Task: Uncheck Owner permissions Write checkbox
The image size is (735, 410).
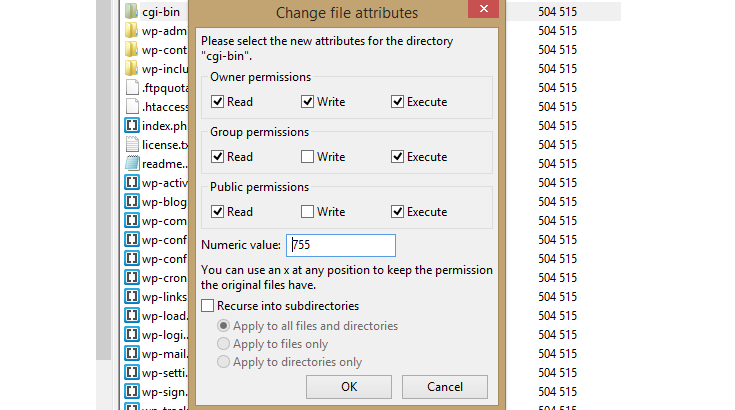Action: [x=308, y=102]
